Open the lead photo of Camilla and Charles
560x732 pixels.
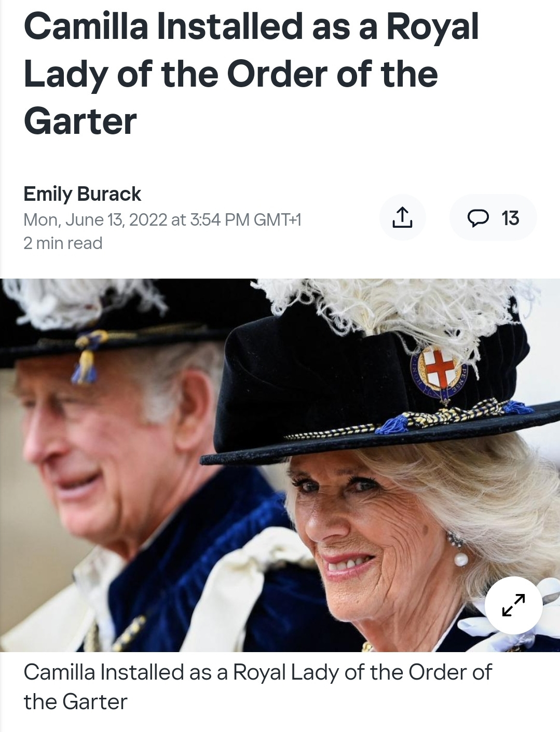pos(280,465)
